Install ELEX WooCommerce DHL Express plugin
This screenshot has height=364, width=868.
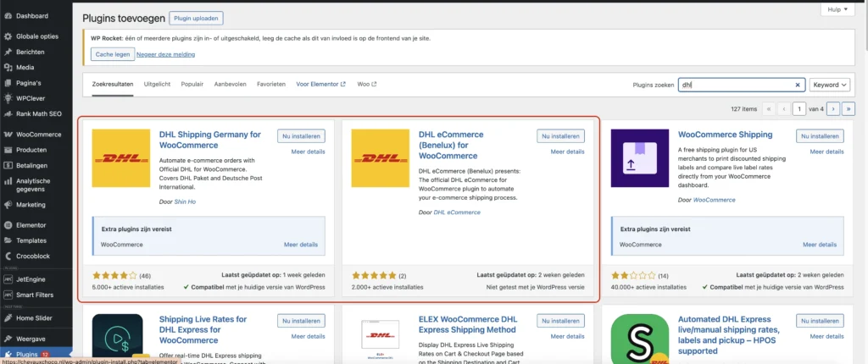[561, 321]
